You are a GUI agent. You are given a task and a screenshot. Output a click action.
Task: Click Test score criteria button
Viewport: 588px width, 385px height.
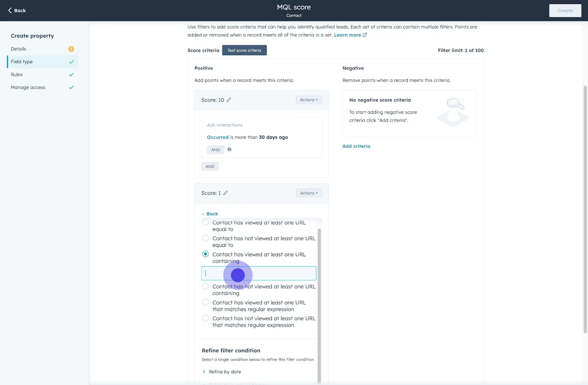244,50
